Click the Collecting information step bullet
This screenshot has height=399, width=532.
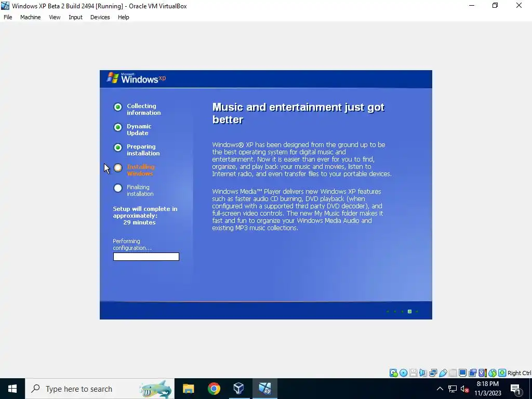point(118,107)
